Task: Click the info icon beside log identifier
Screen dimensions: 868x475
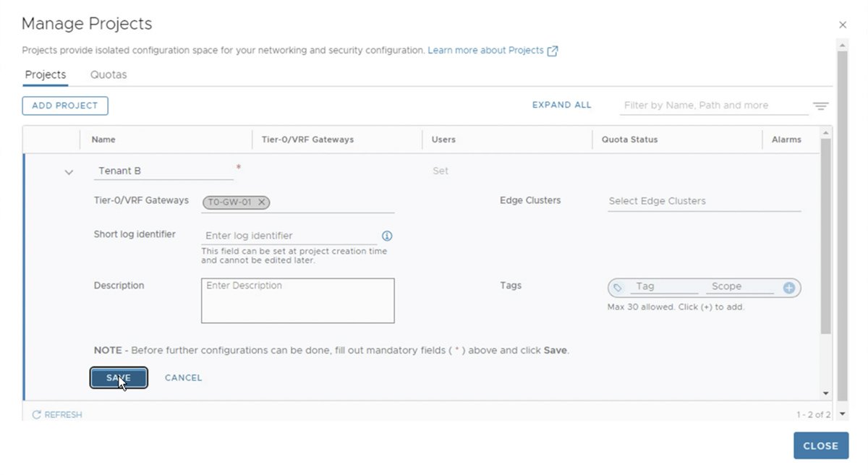Action: [x=386, y=236]
